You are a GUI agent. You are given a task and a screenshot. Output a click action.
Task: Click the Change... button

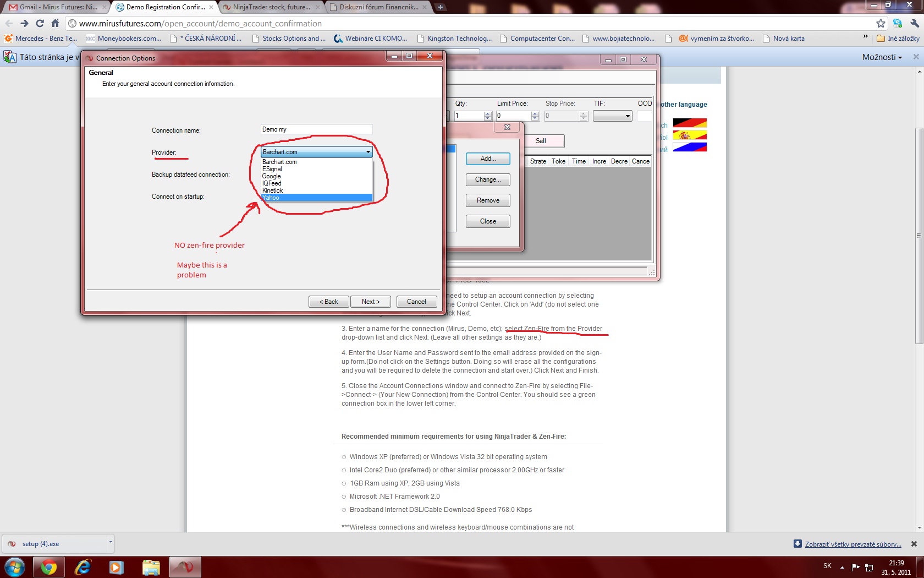(x=488, y=179)
